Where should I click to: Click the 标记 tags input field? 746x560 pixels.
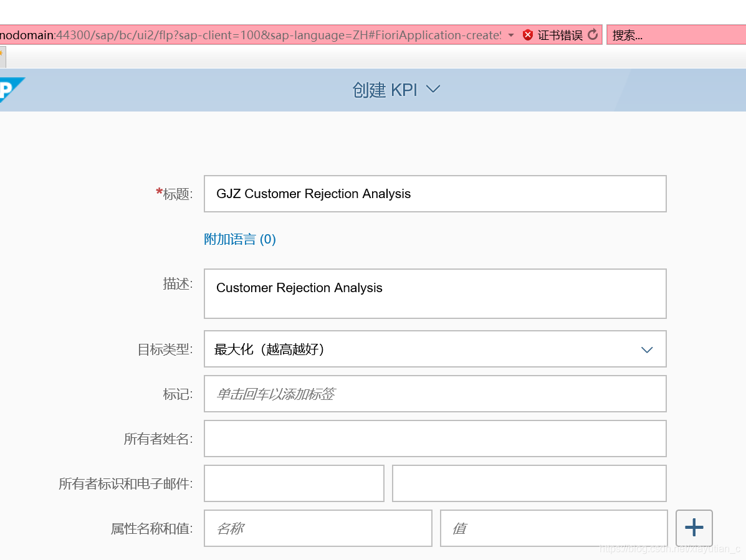coord(435,394)
